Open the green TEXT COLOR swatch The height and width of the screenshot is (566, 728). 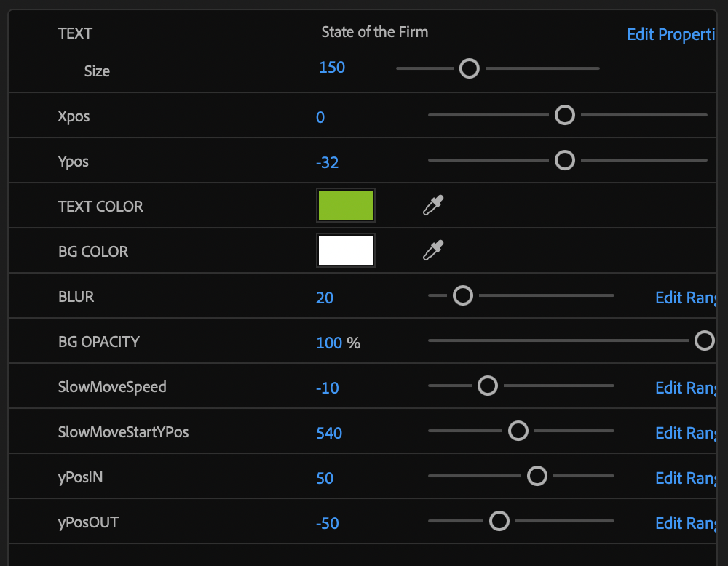tap(346, 206)
